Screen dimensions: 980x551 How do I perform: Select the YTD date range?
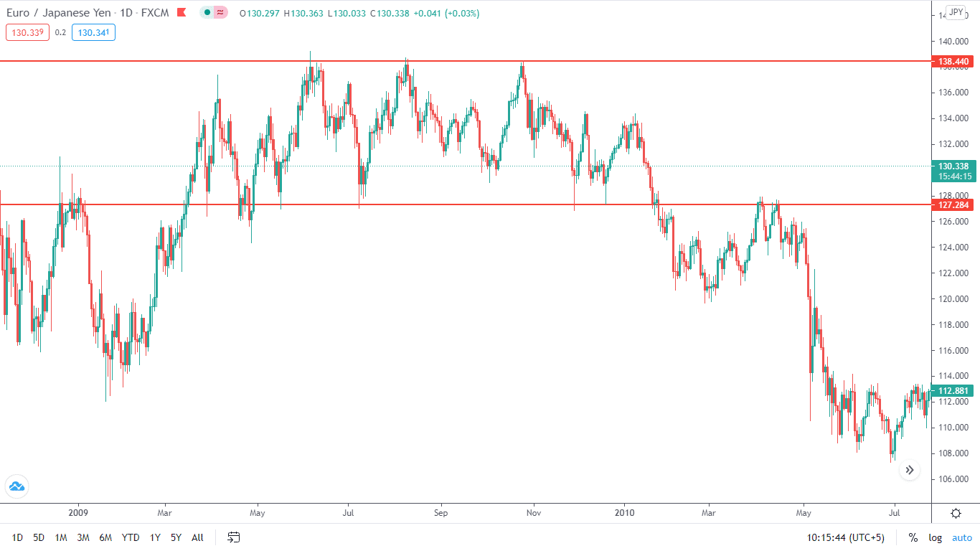coord(131,537)
